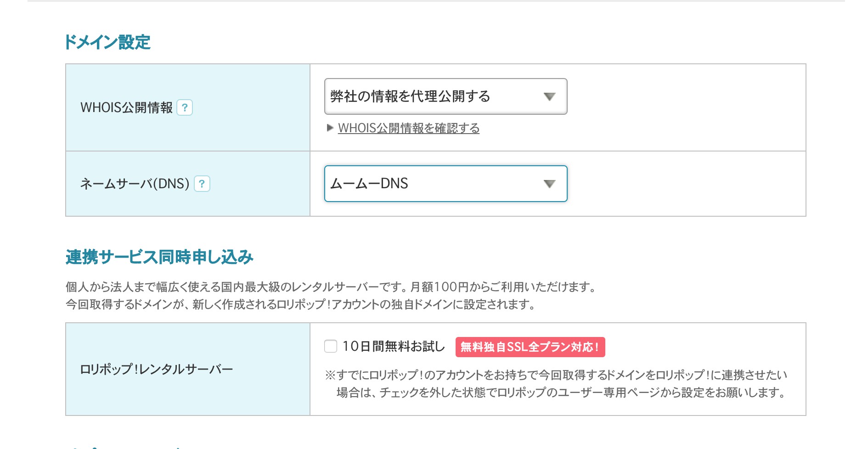Enable the 10日間無料お試し checkbox
Screen dimensions: 868x449
pos(331,346)
